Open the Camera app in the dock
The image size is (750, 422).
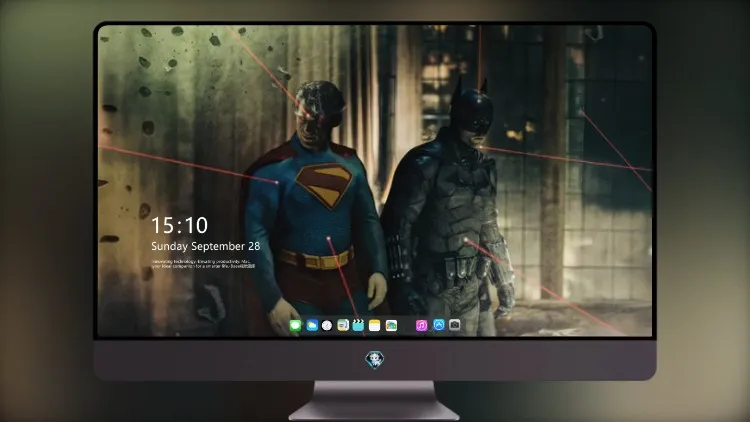click(455, 325)
